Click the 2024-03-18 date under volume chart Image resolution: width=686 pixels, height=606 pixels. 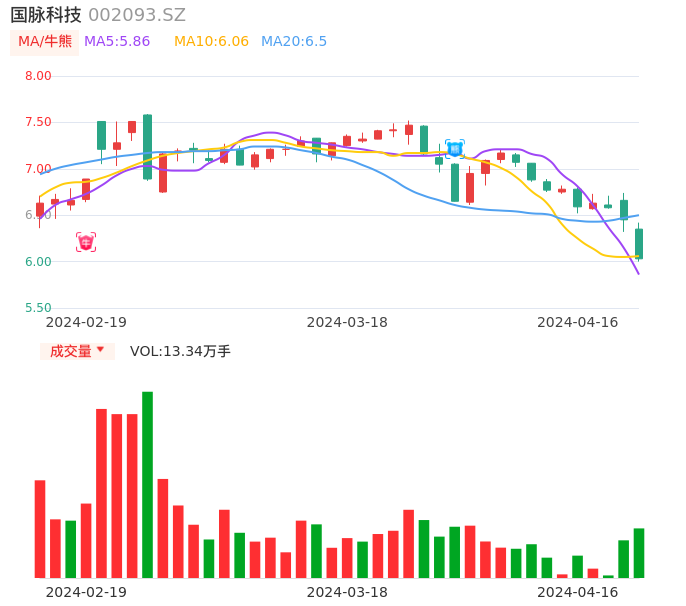click(347, 592)
